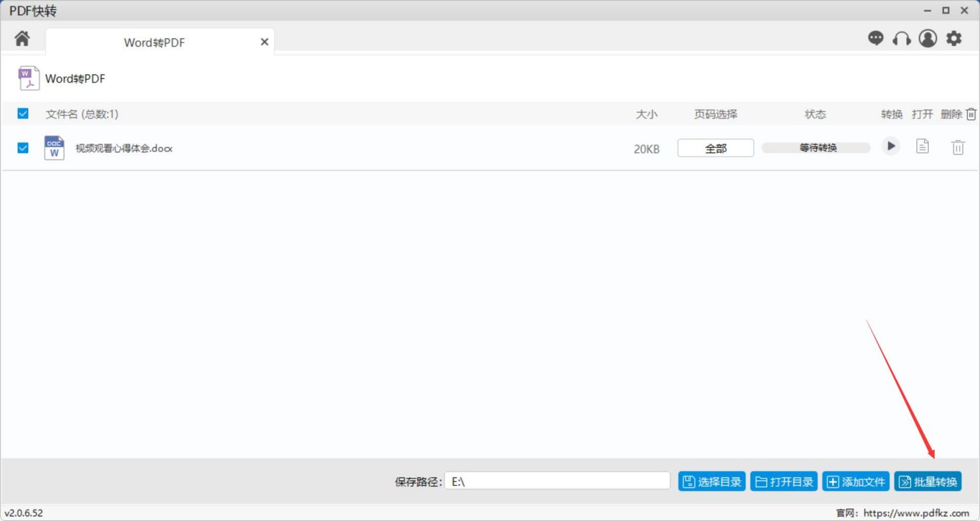Screen dimensions: 980x521
Task: Toggle select-all checkbox in file list header
Action: [23, 114]
